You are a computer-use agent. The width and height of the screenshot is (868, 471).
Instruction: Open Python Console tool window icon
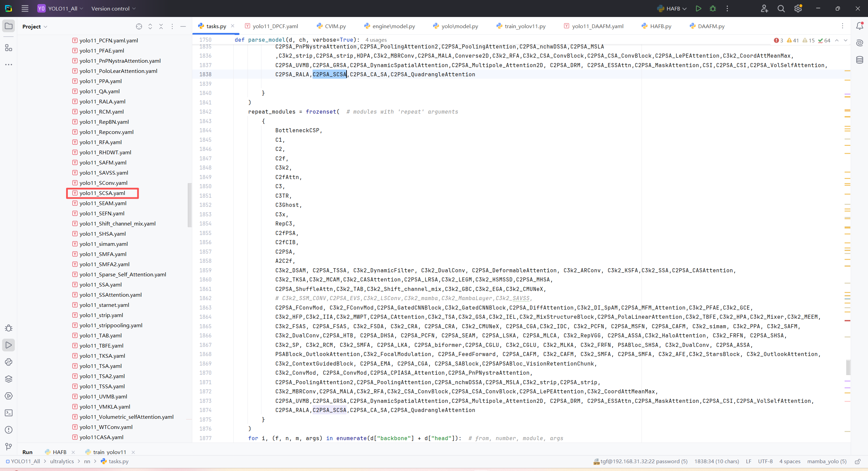coord(9,362)
